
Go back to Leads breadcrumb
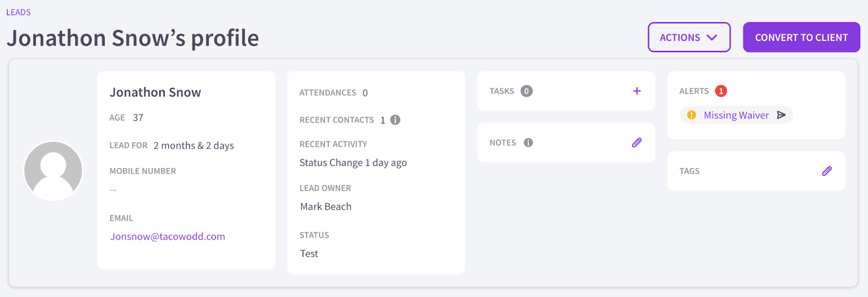(18, 12)
